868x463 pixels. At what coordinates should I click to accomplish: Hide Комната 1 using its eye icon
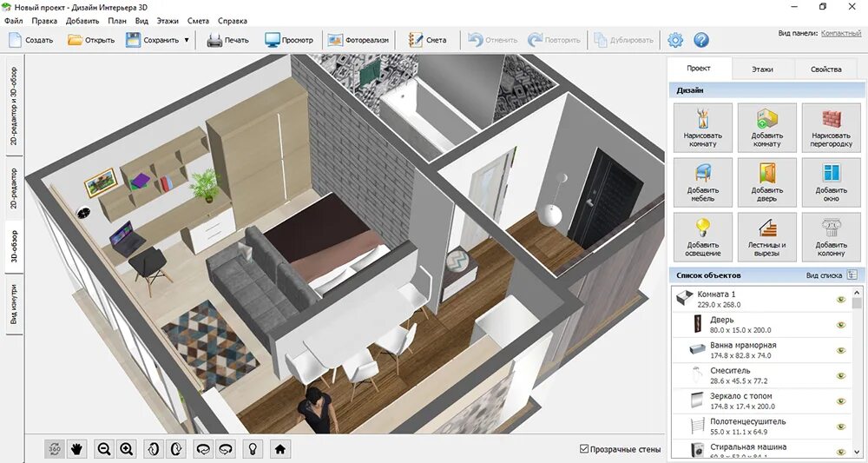840,300
